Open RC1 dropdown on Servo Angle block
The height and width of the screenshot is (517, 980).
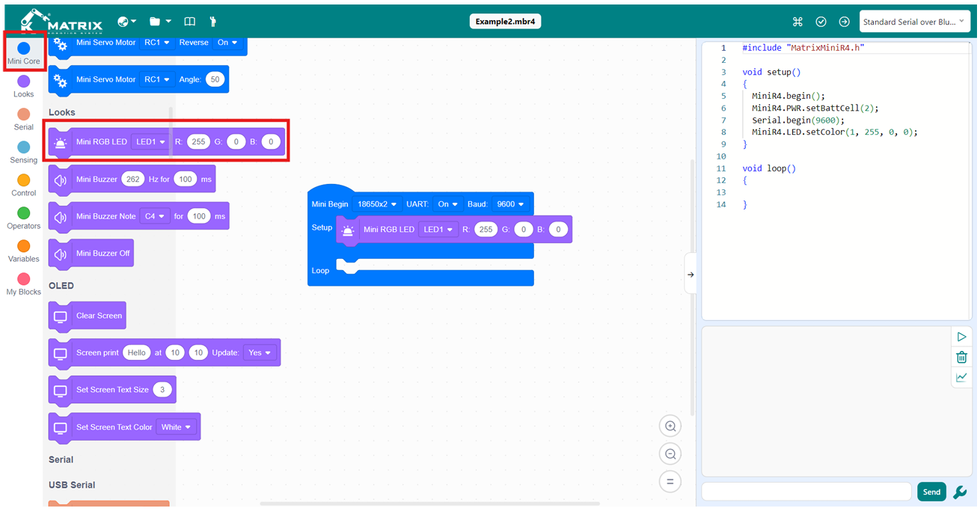[157, 79]
